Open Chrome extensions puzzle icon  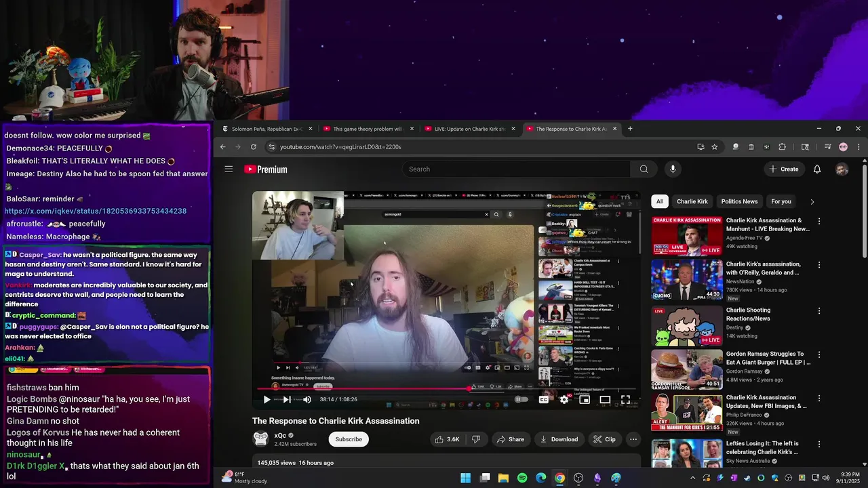(782, 146)
